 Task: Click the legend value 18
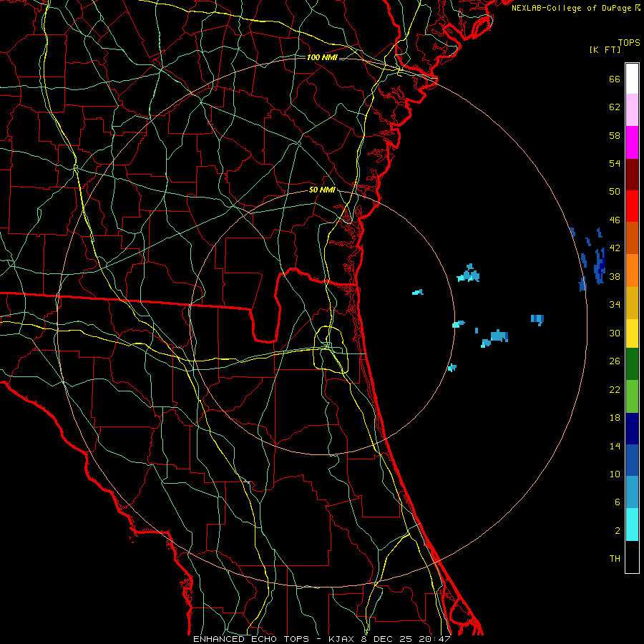pyautogui.click(x=615, y=418)
